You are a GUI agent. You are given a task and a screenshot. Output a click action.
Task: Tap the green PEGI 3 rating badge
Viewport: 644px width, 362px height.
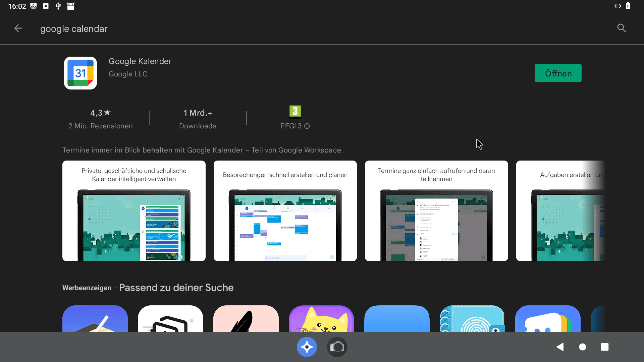tap(295, 112)
